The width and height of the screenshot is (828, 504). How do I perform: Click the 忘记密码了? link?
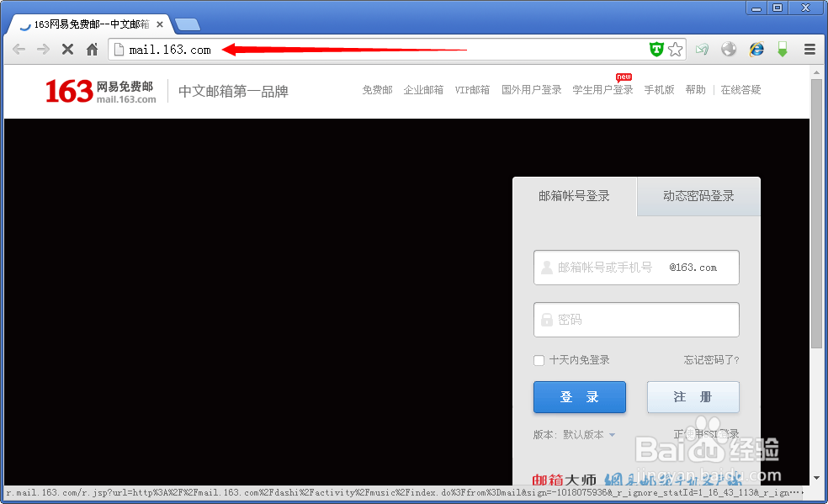pyautogui.click(x=711, y=360)
